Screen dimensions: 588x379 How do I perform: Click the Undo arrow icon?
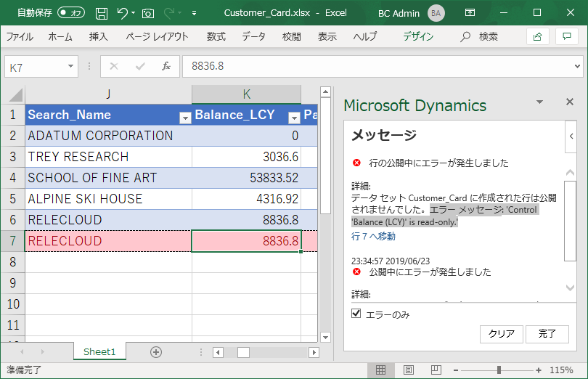[x=122, y=13]
